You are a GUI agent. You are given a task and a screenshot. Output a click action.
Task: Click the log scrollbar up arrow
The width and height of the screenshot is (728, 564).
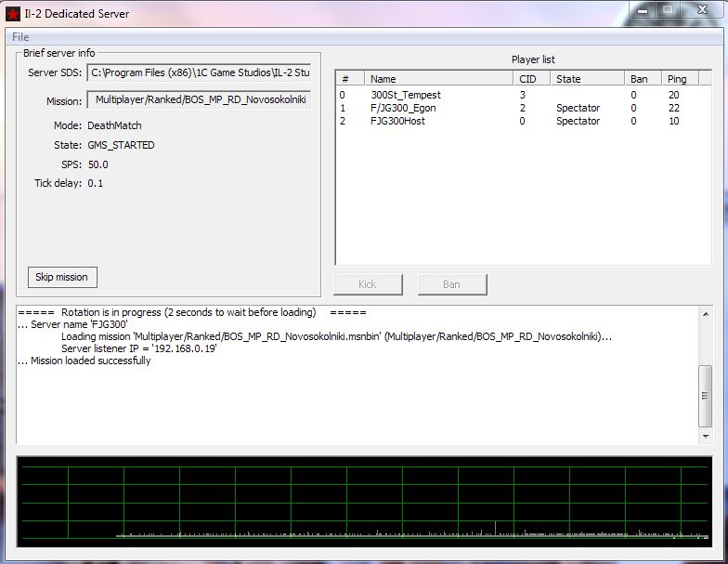click(x=706, y=314)
